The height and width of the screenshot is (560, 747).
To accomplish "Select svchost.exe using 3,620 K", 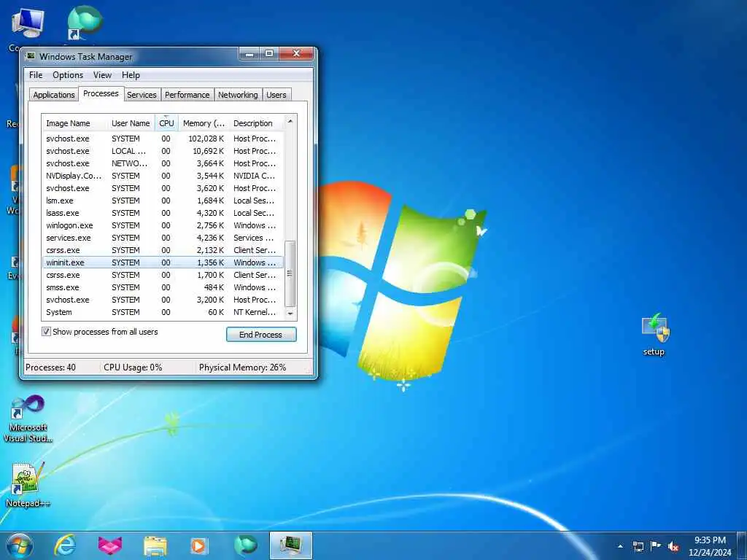I will click(x=163, y=188).
